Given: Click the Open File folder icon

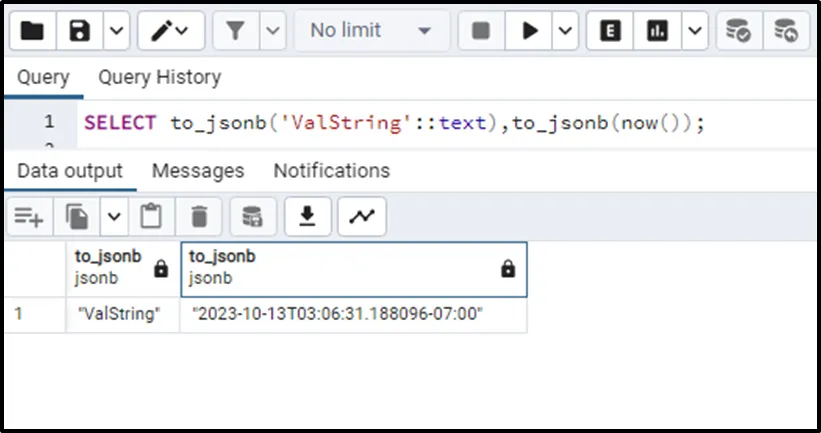Looking at the screenshot, I should pyautogui.click(x=32, y=31).
